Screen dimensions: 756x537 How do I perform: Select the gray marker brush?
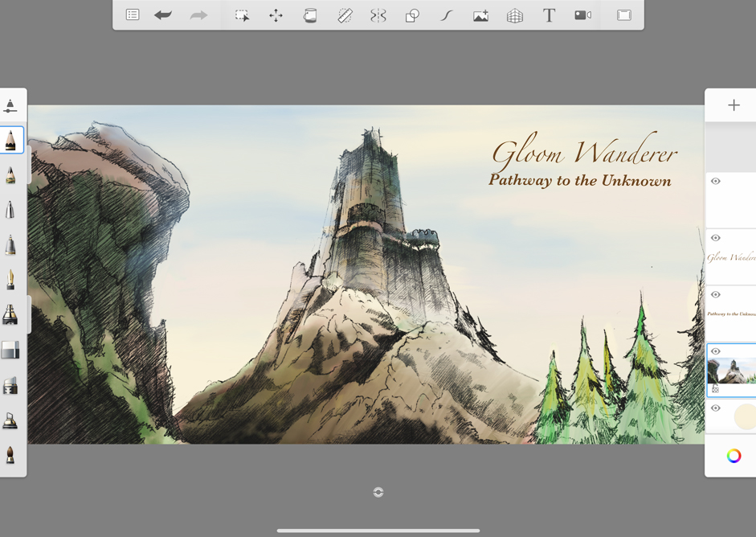[10, 245]
